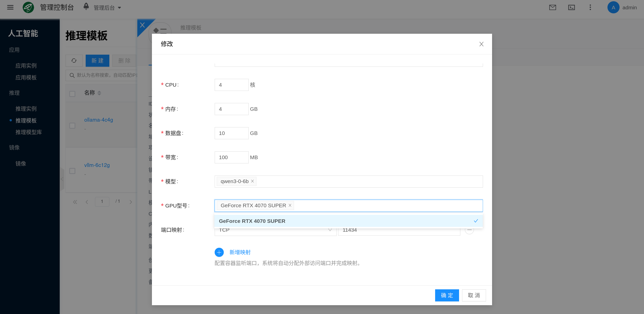Open 推理实例 in the sidebar
The width and height of the screenshot is (644, 314).
coord(26,109)
